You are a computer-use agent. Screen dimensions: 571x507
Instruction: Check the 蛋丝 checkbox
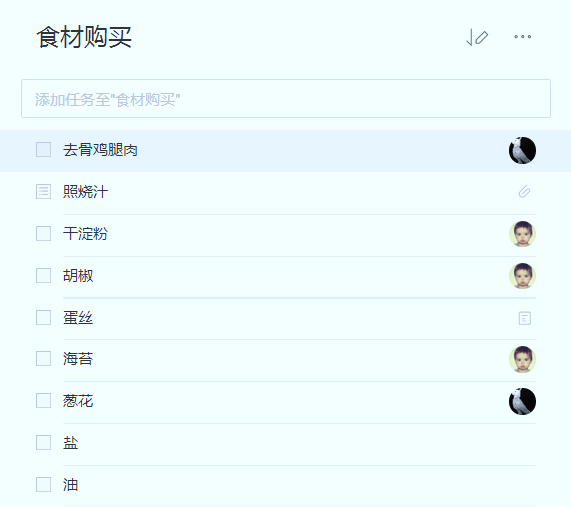click(43, 317)
